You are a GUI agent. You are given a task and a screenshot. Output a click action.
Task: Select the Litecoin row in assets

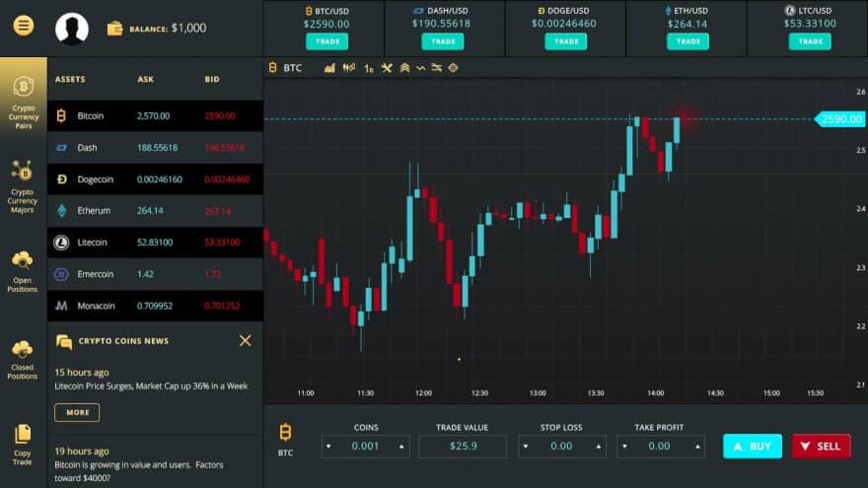click(x=155, y=243)
